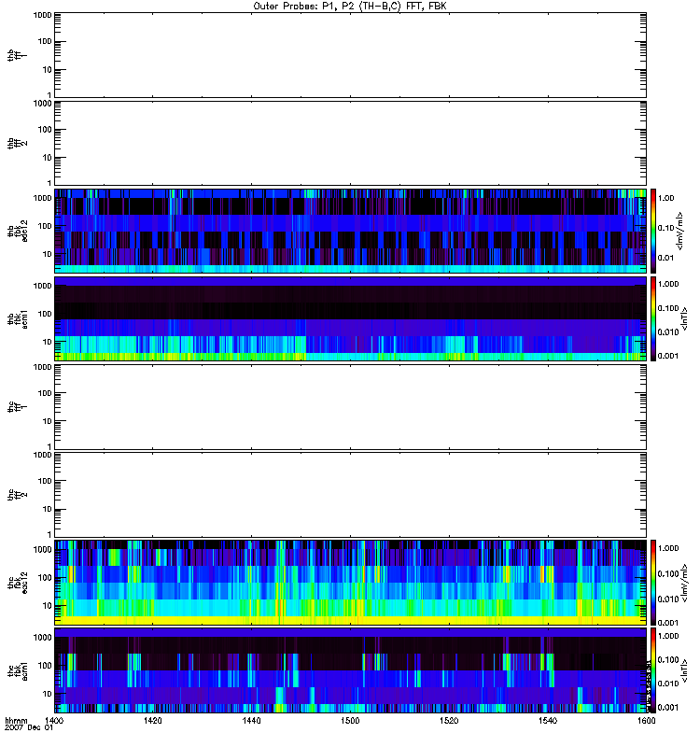
Task: Select the 1420 time axis label
Action: tap(153, 722)
